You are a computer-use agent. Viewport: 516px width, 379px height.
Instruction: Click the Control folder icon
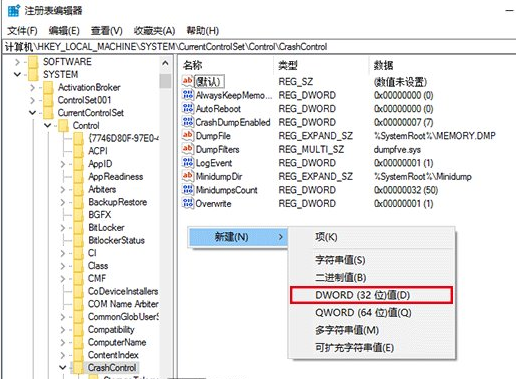tap(63, 126)
